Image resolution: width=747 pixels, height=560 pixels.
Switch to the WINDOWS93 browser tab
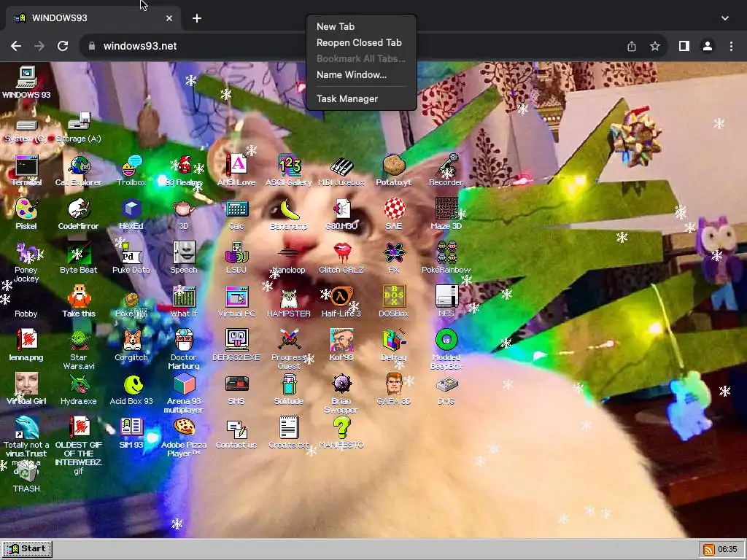(x=93, y=18)
